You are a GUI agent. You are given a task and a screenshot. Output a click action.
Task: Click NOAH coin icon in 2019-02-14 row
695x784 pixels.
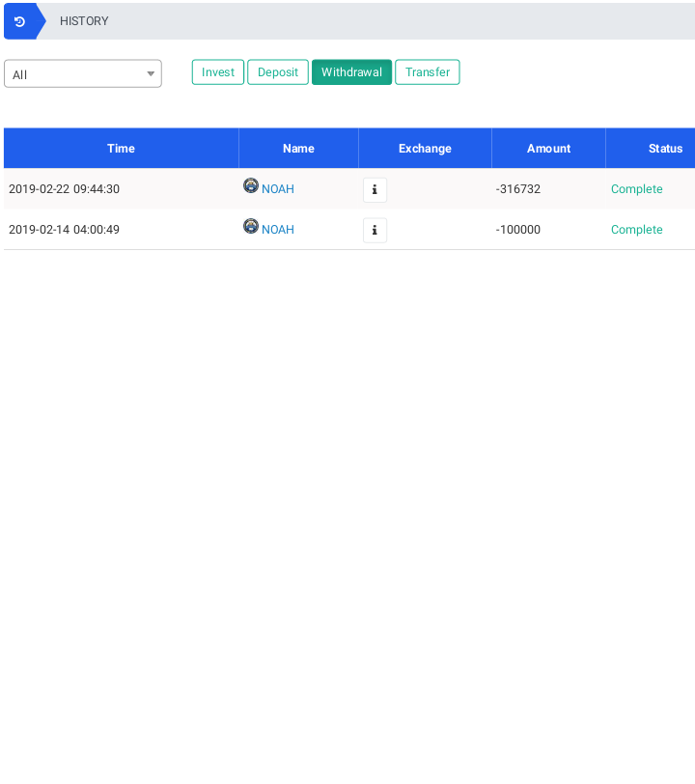[251, 226]
